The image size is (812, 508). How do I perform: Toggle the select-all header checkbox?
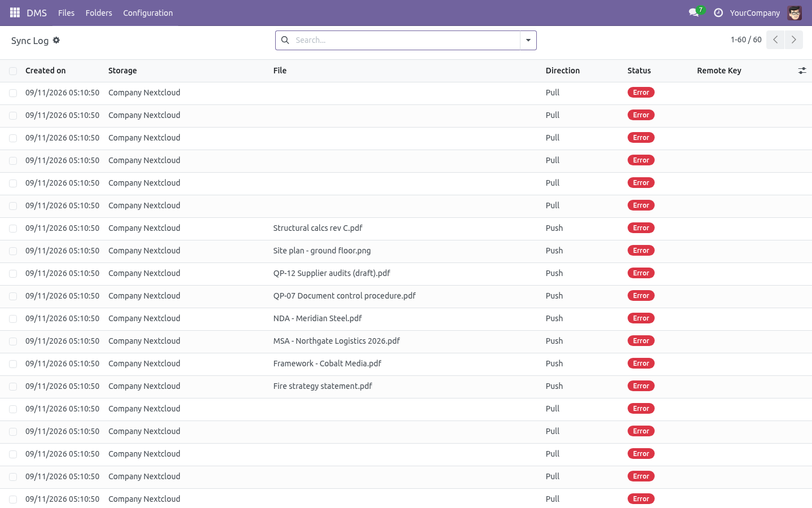(13, 71)
